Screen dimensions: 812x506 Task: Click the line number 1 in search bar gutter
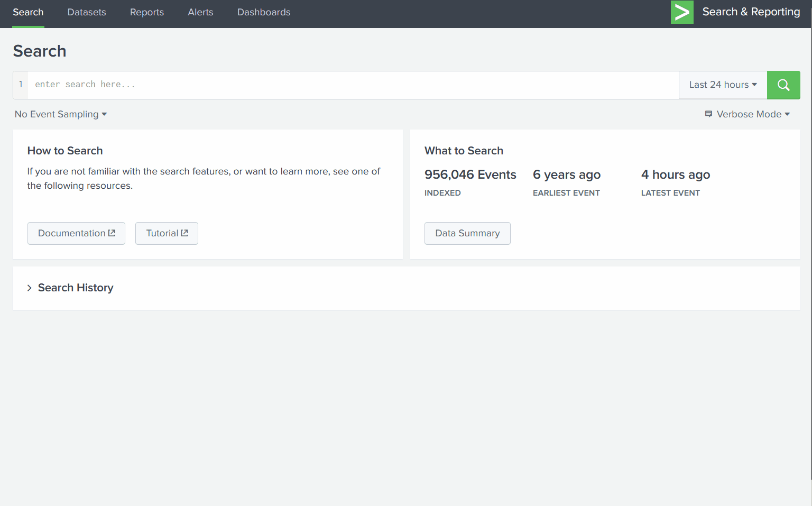click(x=20, y=85)
